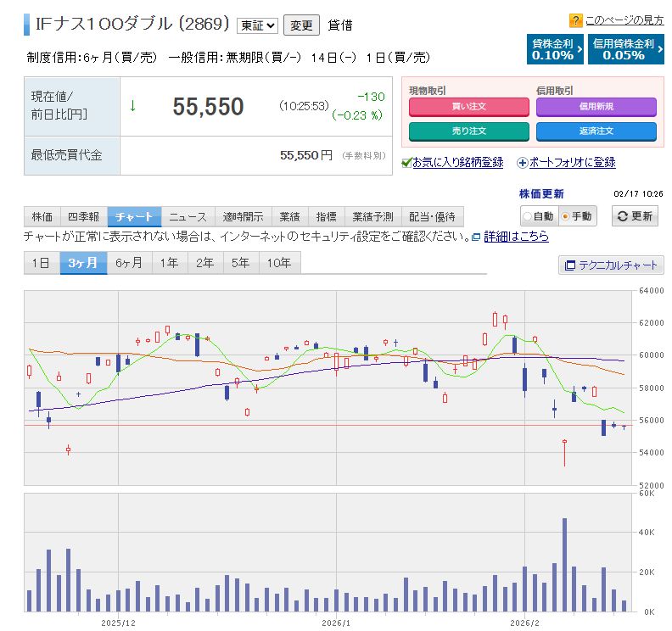Click the external link icon before 詳細はこちら
Viewport: 672px width, 631px height.
[x=476, y=237]
